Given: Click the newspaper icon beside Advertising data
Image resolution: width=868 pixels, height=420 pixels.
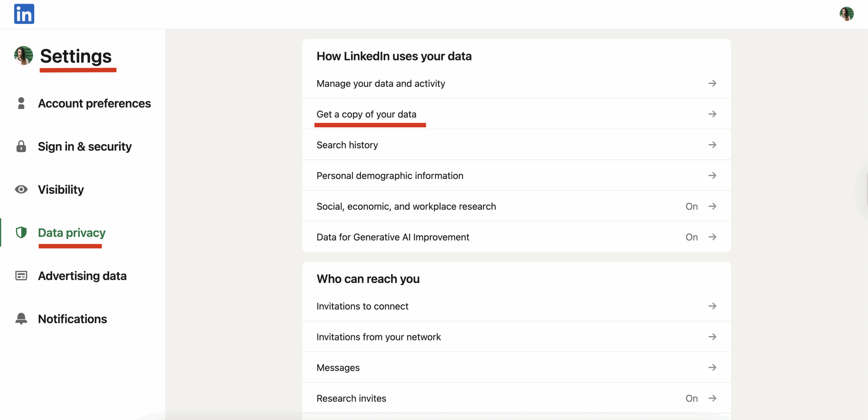Looking at the screenshot, I should 21,275.
